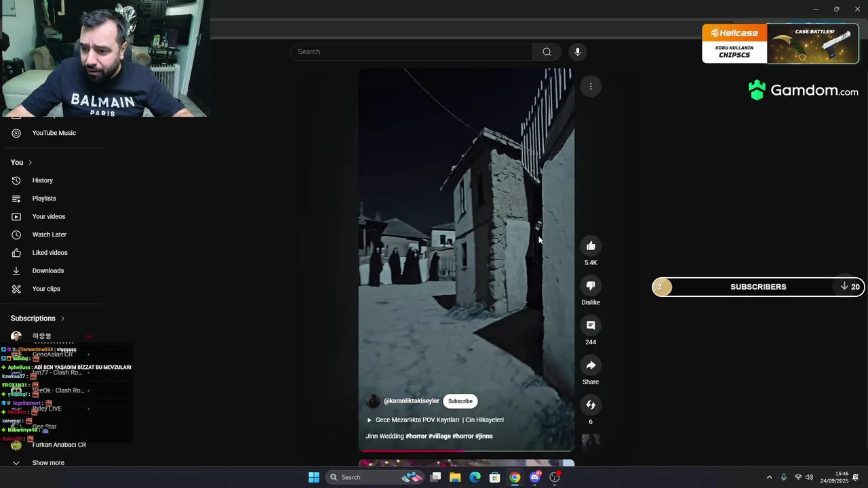Open the next Short preview below
868x488 pixels.
click(x=467, y=464)
